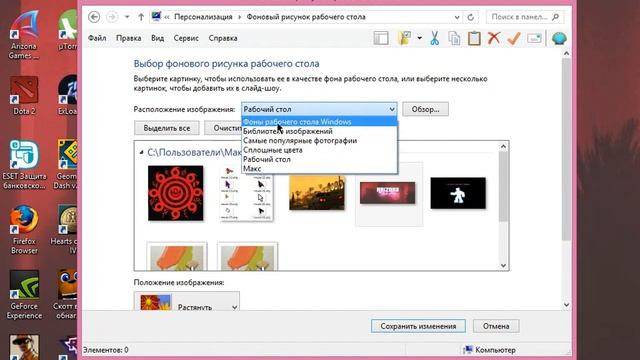Click the blue globe toolbar icon
The width and height of the screenshot is (640, 360).
559,38
